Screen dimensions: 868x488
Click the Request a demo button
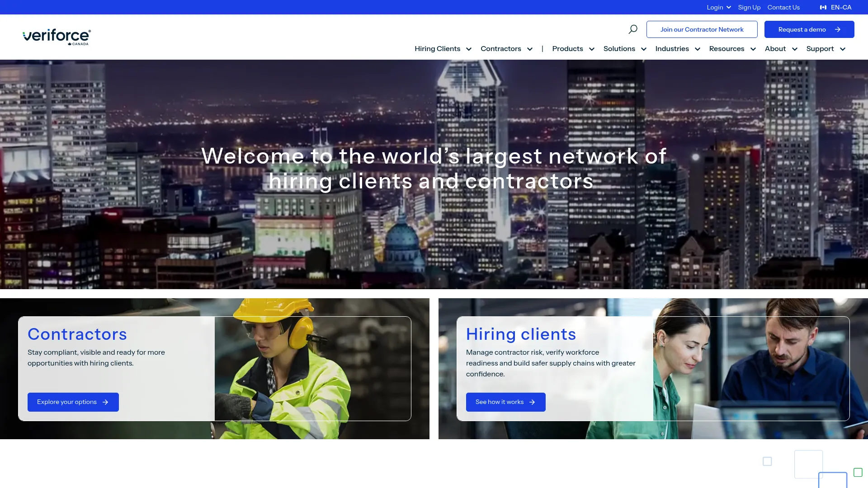coord(809,29)
